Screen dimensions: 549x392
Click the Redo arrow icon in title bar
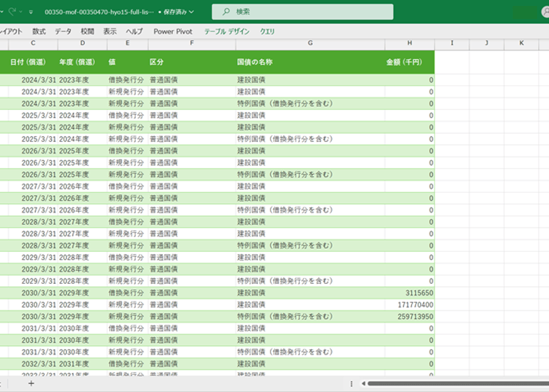[12, 11]
